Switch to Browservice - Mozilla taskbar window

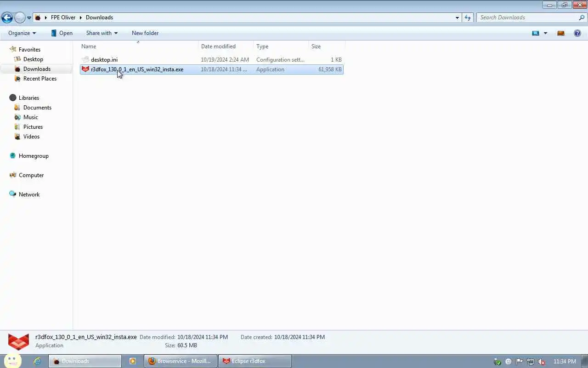(x=181, y=361)
